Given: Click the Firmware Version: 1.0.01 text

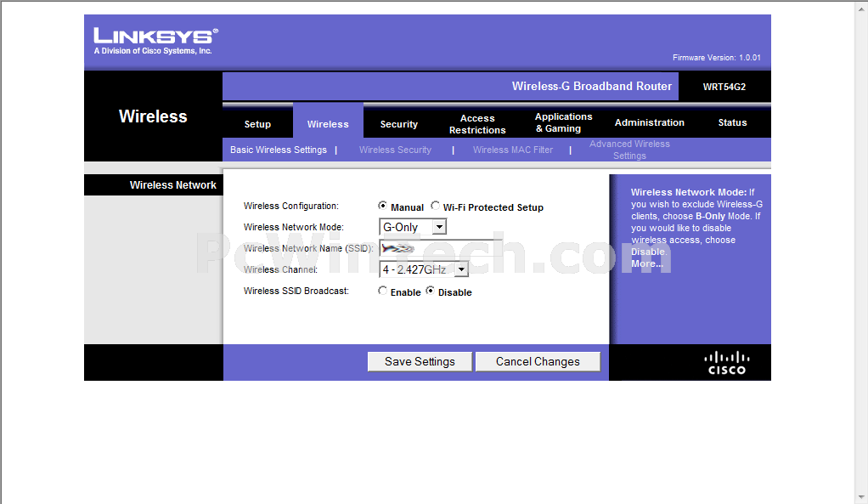Looking at the screenshot, I should pyautogui.click(x=716, y=58).
